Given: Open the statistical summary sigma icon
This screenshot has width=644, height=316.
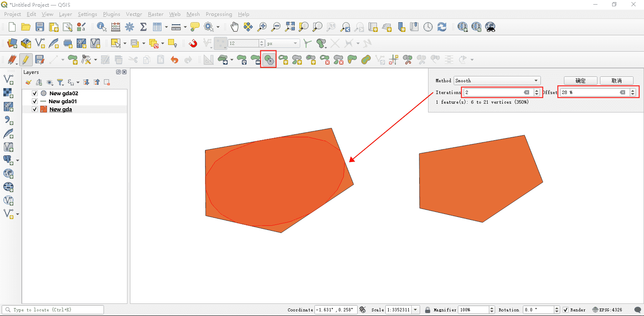Looking at the screenshot, I should (143, 27).
